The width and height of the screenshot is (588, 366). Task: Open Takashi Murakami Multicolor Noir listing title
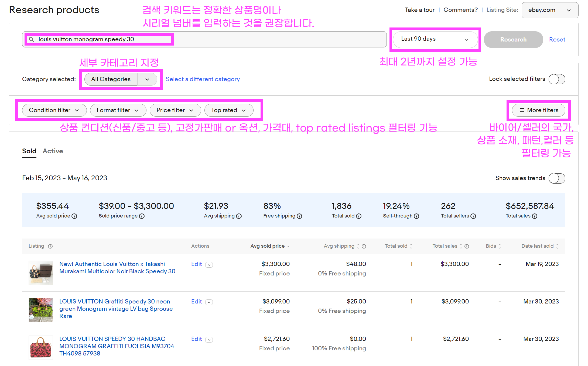117,268
